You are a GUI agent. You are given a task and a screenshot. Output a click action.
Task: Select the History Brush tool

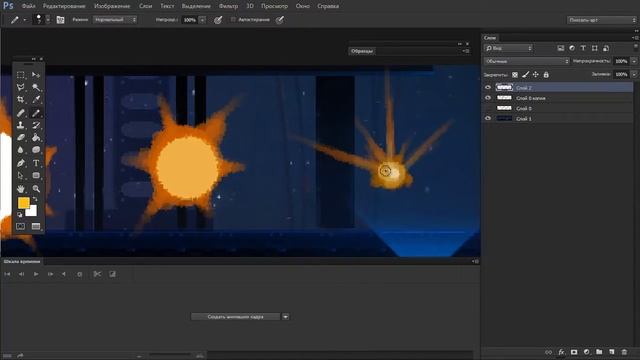coord(36,125)
